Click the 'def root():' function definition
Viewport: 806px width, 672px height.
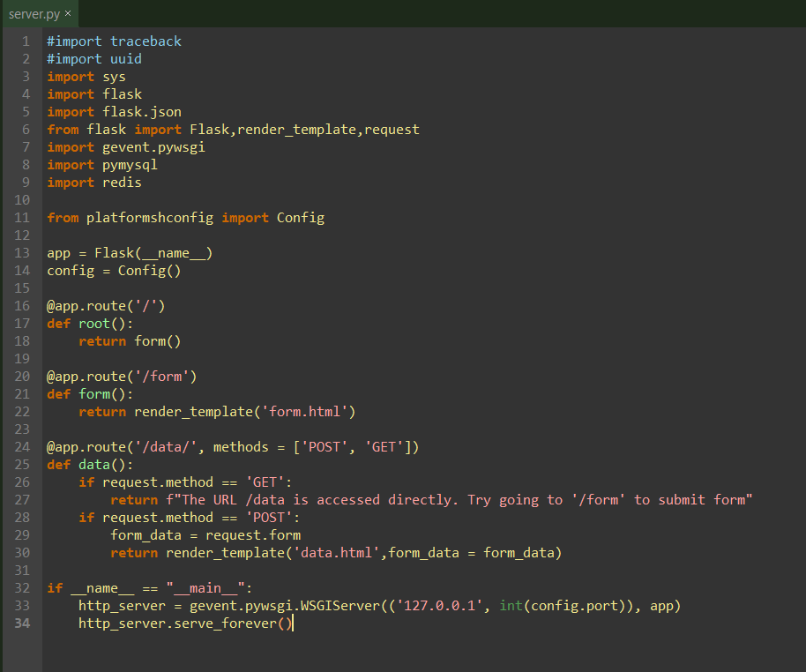[x=90, y=324]
